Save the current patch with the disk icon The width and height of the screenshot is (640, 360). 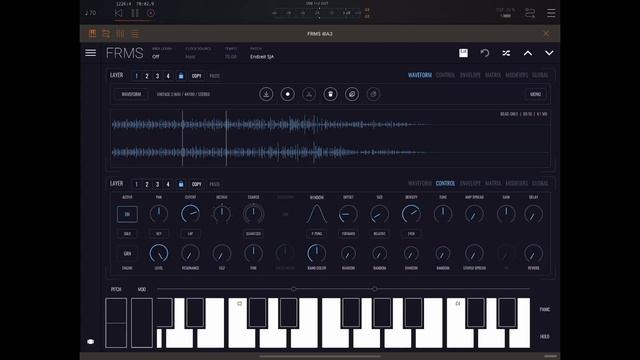pos(463,53)
